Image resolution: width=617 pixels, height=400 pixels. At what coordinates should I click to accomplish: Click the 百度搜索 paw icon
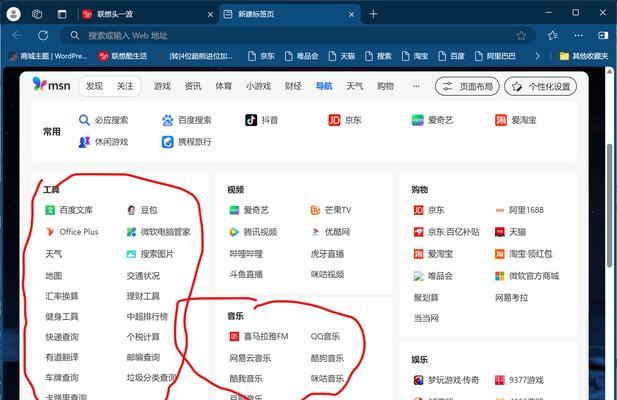tap(168, 120)
